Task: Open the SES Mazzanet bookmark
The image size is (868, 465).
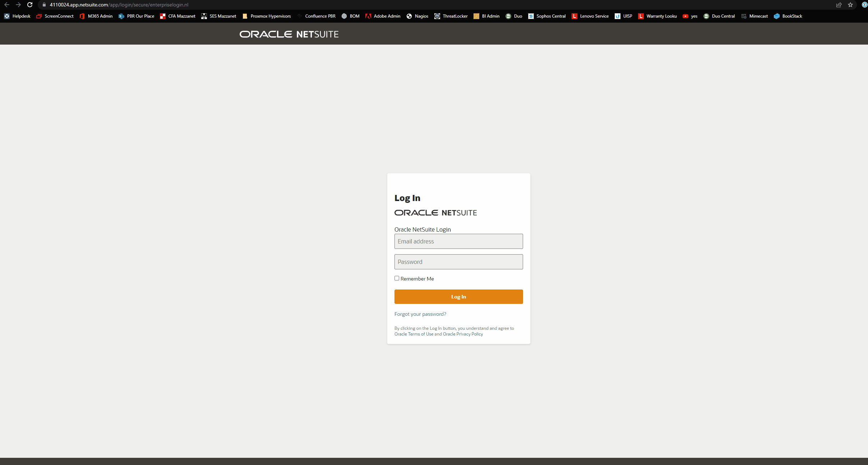Action: (219, 16)
